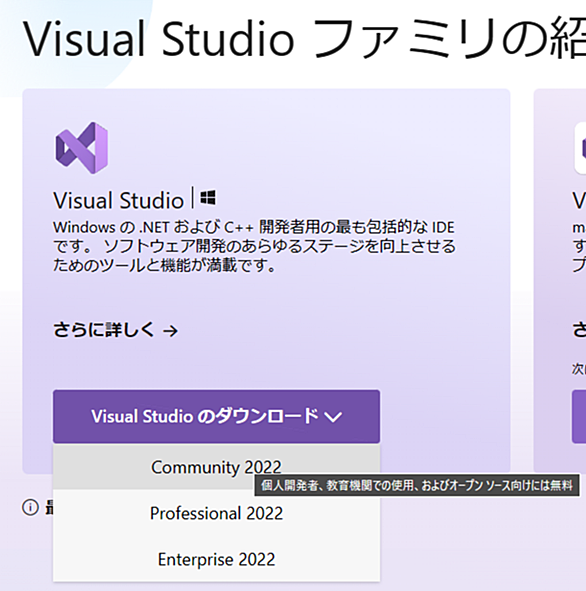This screenshot has height=591, width=586.
Task: Click the purple download button on second card
Action: coord(579,416)
